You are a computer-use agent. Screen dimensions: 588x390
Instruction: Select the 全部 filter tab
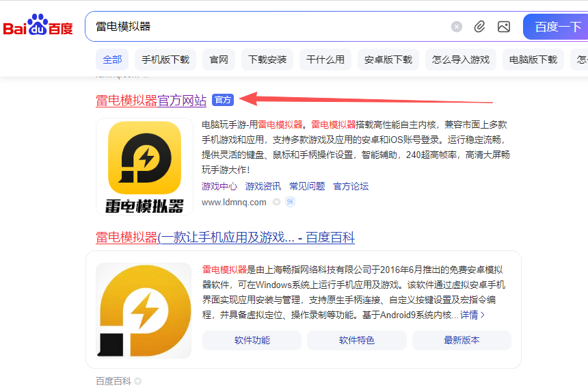tap(112, 60)
